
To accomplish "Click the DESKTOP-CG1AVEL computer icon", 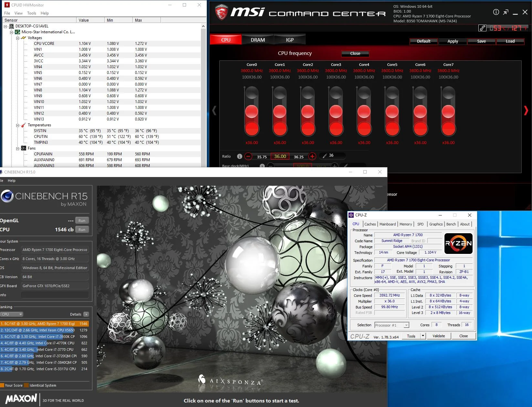I will click(12, 26).
